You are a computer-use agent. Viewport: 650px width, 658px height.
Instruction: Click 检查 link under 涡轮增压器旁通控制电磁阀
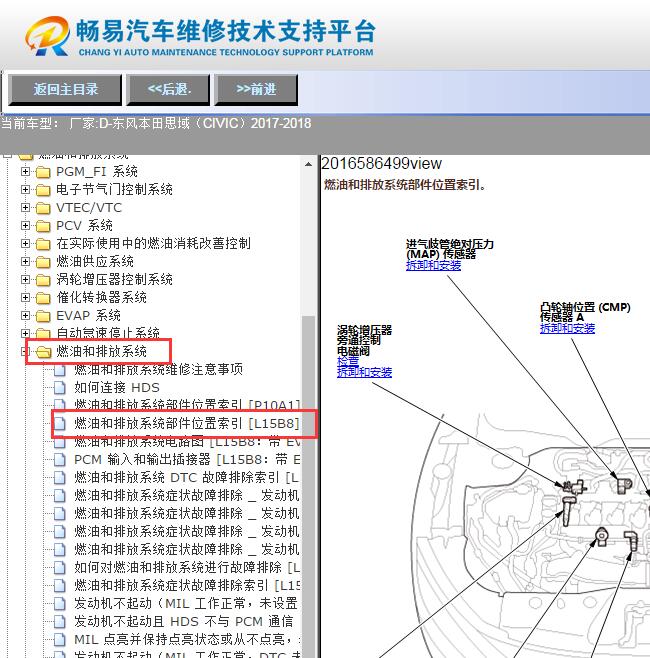348,361
